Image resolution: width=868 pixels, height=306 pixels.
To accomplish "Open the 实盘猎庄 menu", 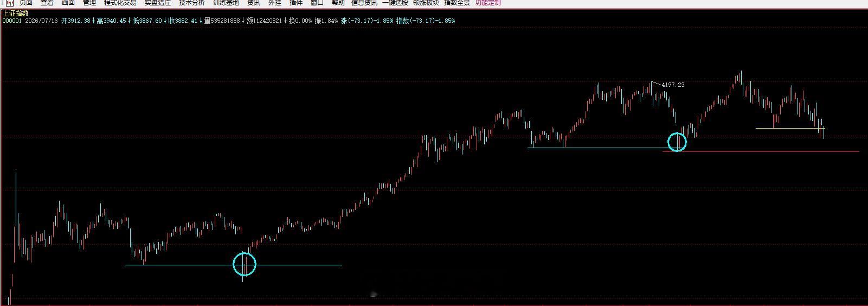I will [158, 3].
